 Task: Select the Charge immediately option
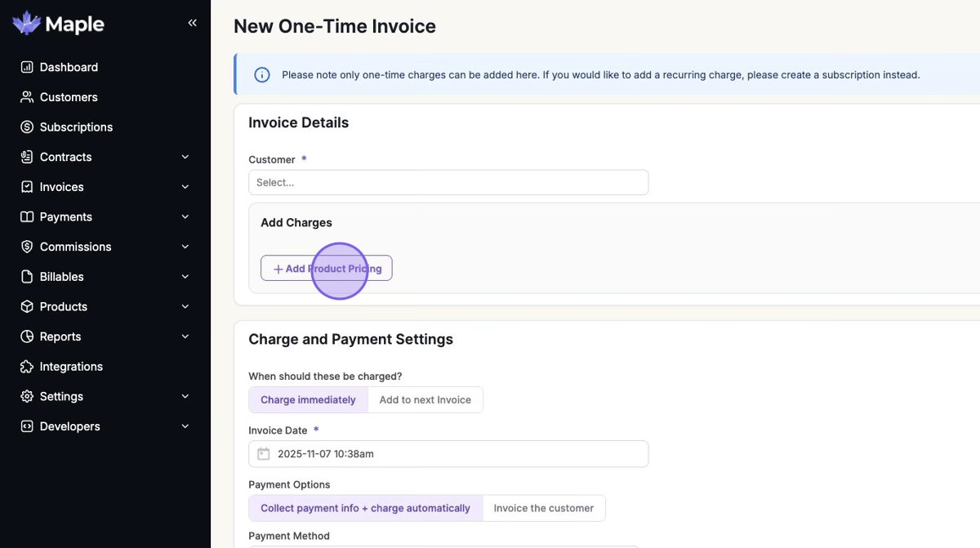pos(308,400)
